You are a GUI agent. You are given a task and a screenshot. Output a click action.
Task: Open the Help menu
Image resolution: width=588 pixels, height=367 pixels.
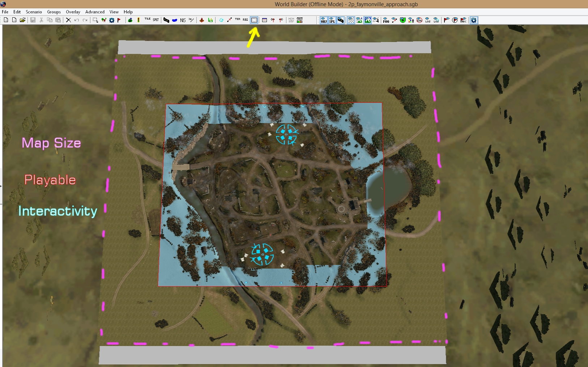click(128, 12)
